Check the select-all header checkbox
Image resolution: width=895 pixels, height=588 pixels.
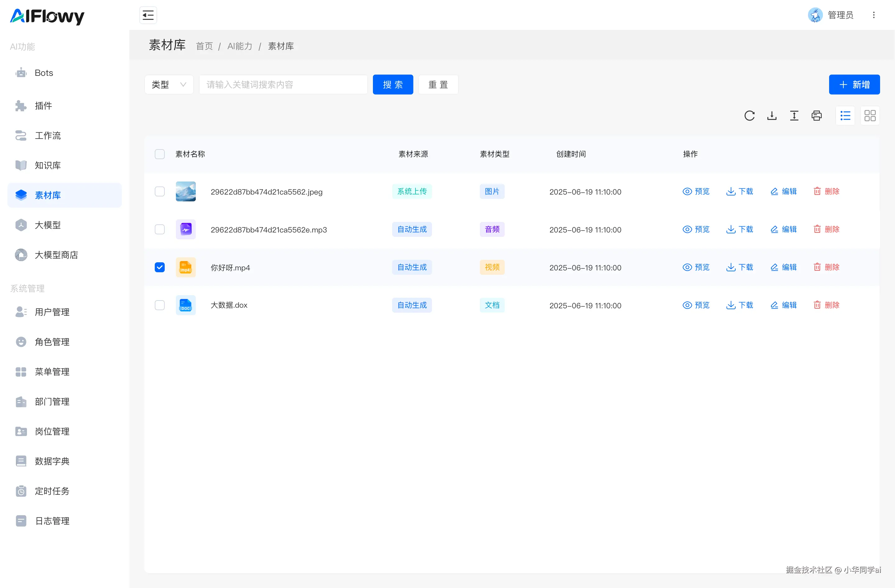point(160,154)
